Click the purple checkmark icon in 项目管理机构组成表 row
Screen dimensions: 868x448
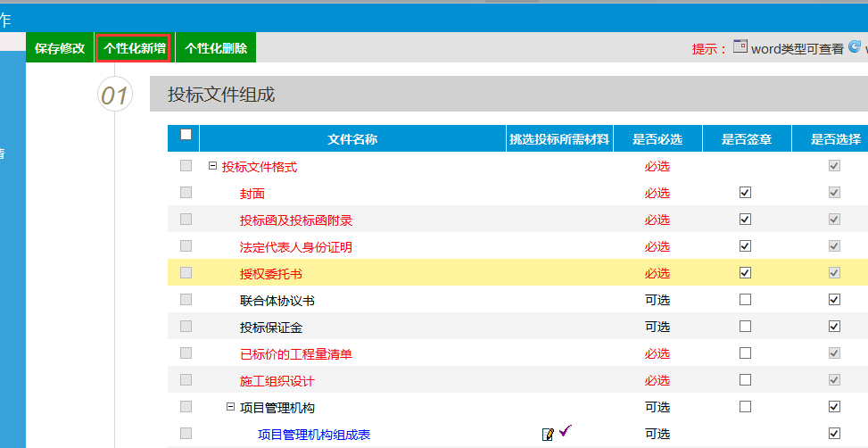[566, 431]
